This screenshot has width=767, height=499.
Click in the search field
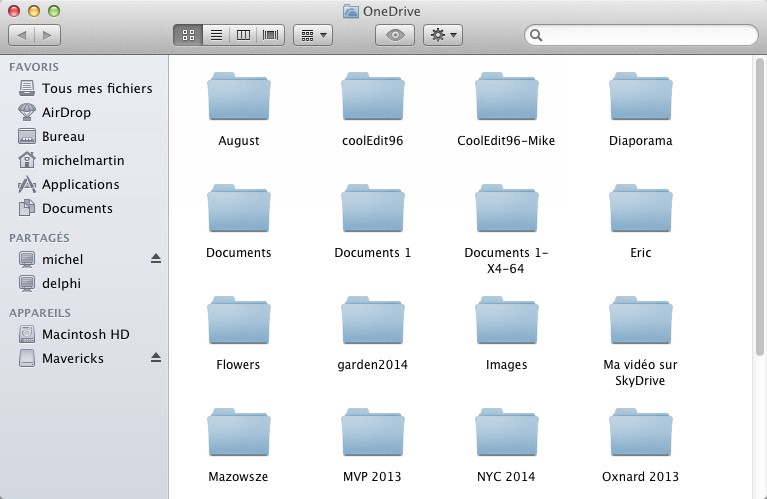point(645,35)
